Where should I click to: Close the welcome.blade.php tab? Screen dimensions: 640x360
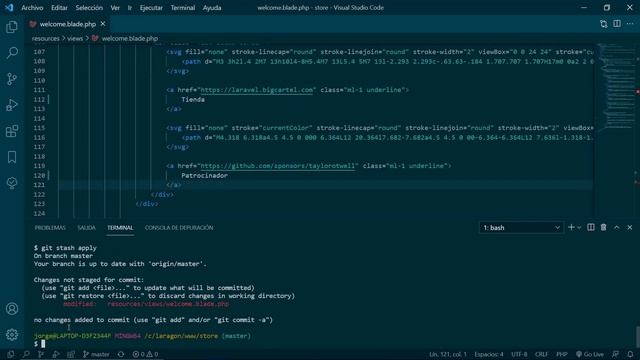click(103, 24)
